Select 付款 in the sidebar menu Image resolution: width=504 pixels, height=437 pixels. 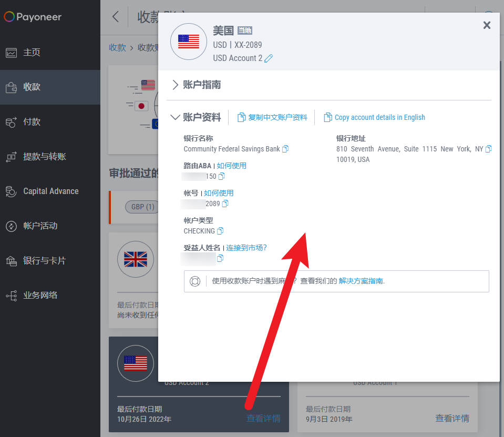(50, 122)
